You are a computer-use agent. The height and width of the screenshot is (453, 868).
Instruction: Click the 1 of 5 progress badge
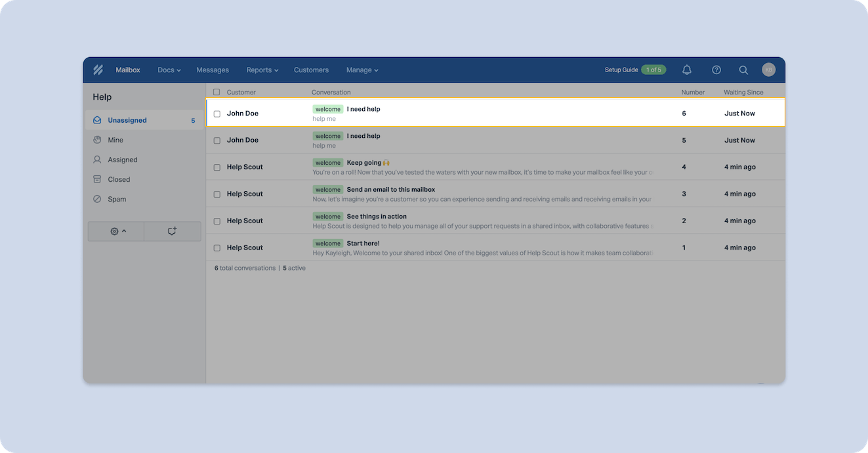click(x=653, y=70)
